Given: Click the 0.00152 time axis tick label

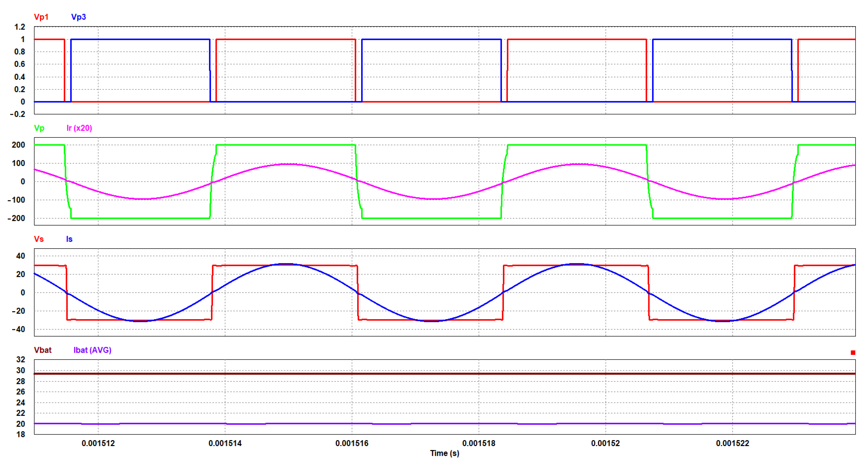Looking at the screenshot, I should 605,443.
